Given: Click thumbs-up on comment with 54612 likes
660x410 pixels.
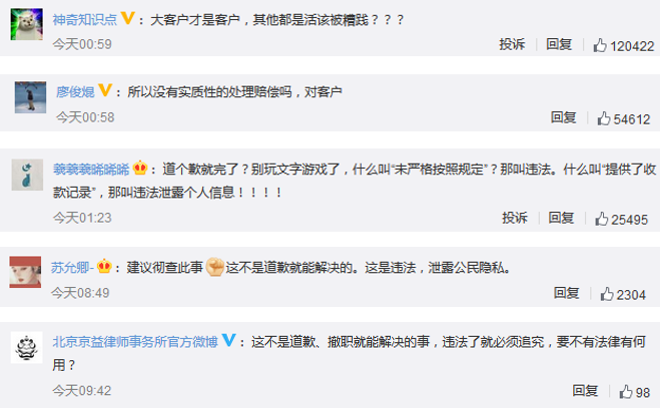Looking at the screenshot, I should click(x=604, y=118).
